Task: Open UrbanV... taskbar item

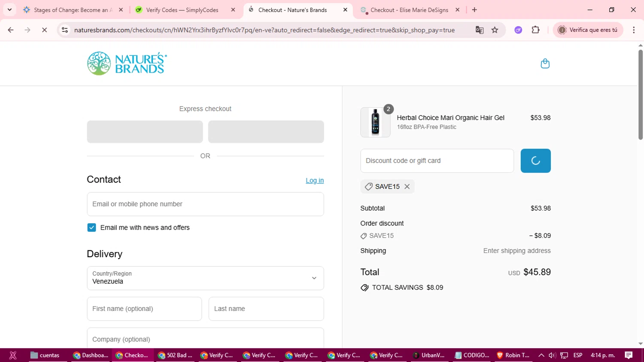Action: click(x=429, y=355)
